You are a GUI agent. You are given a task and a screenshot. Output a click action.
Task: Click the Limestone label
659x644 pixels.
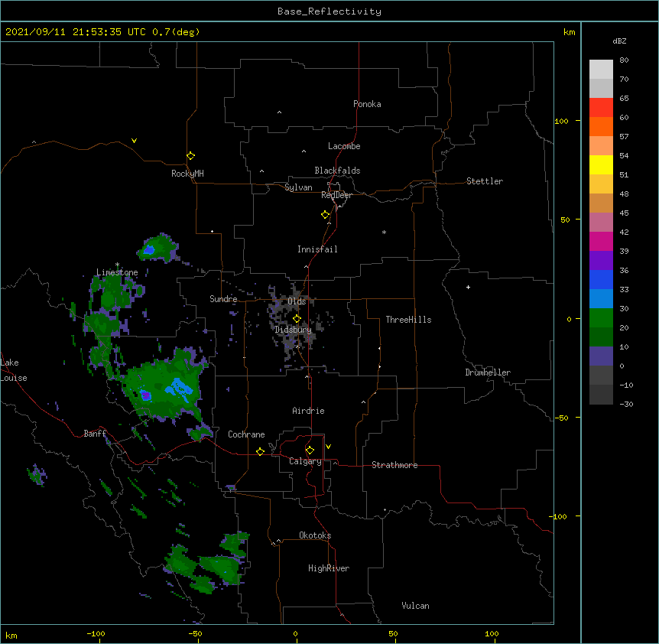[117, 272]
